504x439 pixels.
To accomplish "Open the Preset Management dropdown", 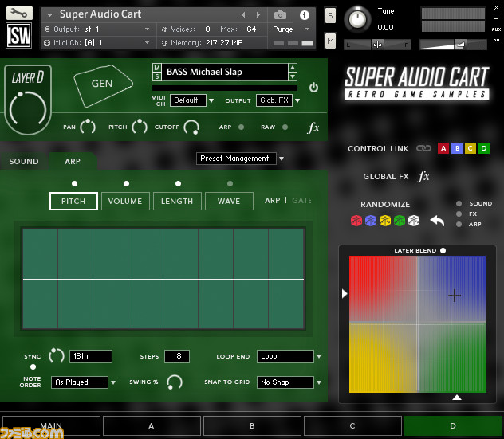I will pos(240,159).
